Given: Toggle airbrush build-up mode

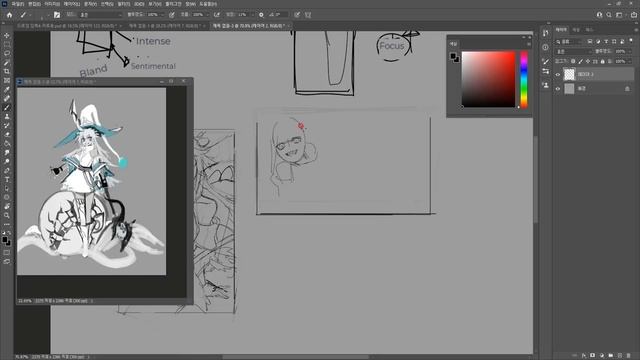Looking at the screenshot, I should point(217,15).
